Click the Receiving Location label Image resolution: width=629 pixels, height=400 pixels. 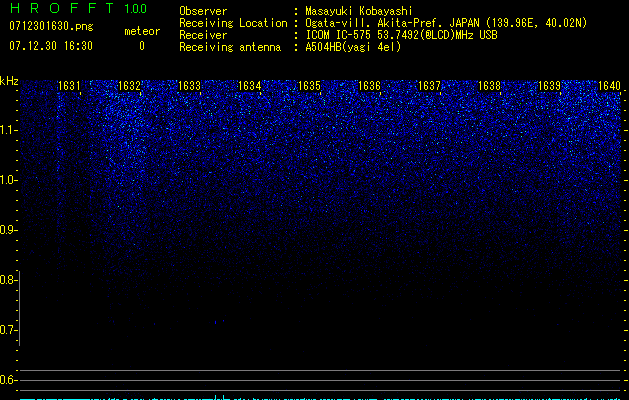coord(233,23)
